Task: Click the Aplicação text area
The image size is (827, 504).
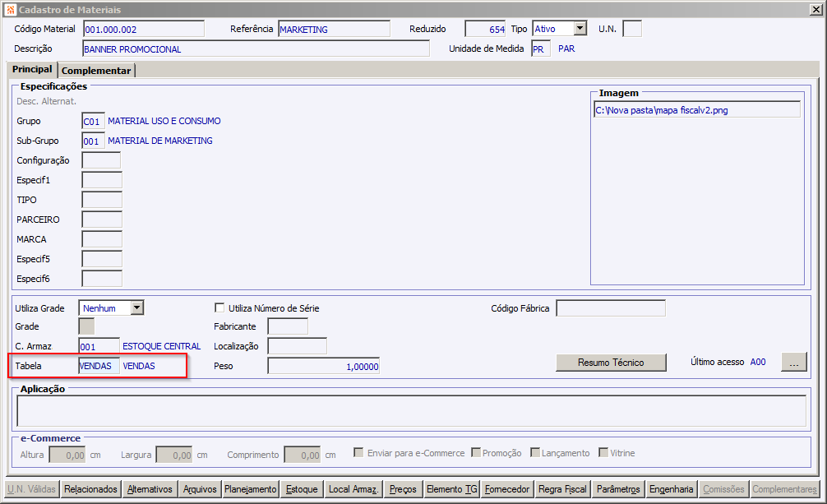Action: pyautogui.click(x=411, y=410)
